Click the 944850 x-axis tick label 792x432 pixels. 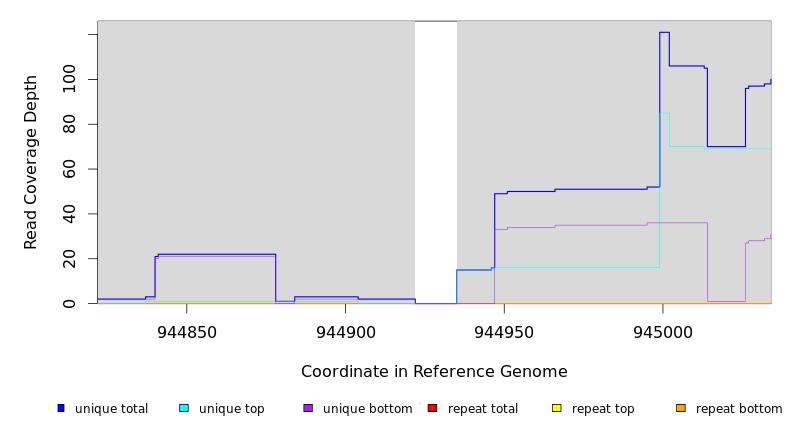(187, 332)
